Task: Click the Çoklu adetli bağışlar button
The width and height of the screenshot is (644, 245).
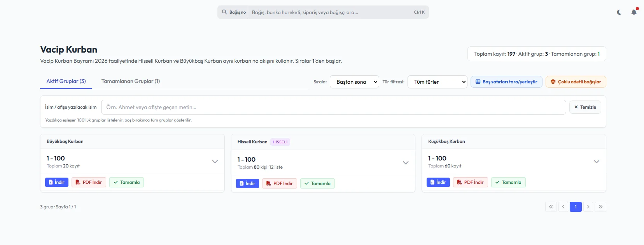Action: pos(576,82)
